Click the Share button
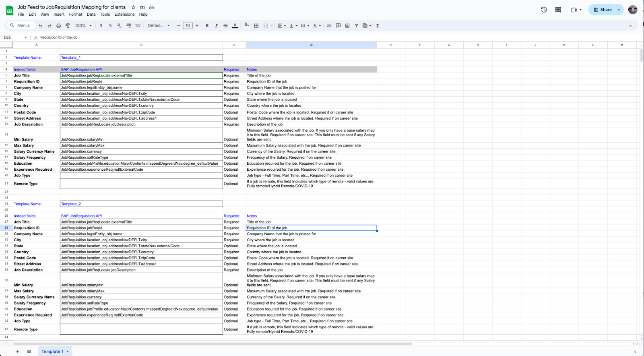644x356 pixels. pyautogui.click(x=602, y=10)
